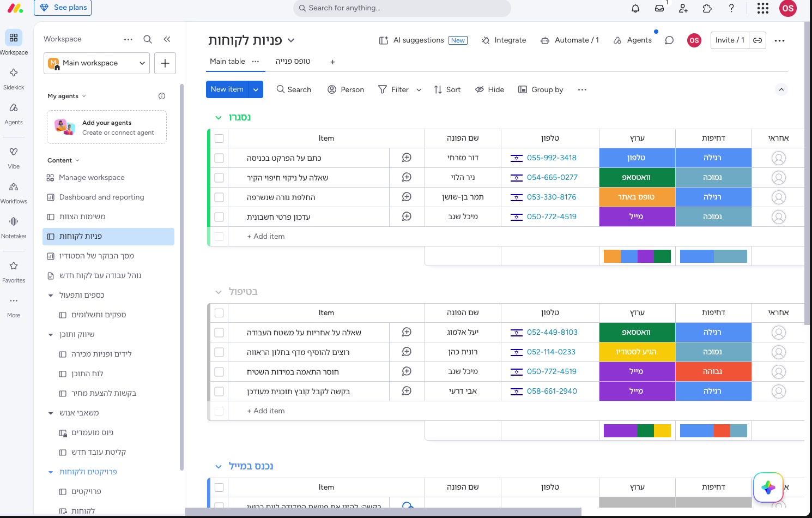Add a new view with plus tab
The image size is (812, 518).
click(332, 62)
